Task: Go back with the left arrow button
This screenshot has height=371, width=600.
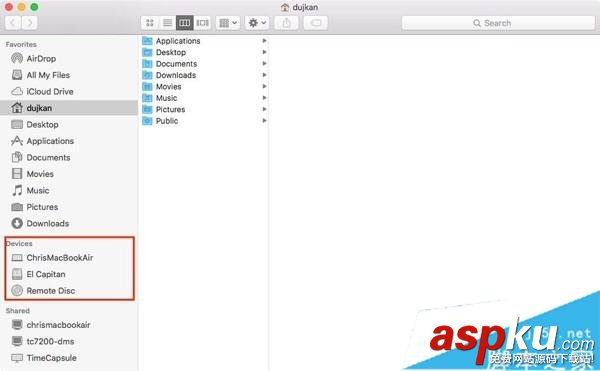Action: click(13, 23)
